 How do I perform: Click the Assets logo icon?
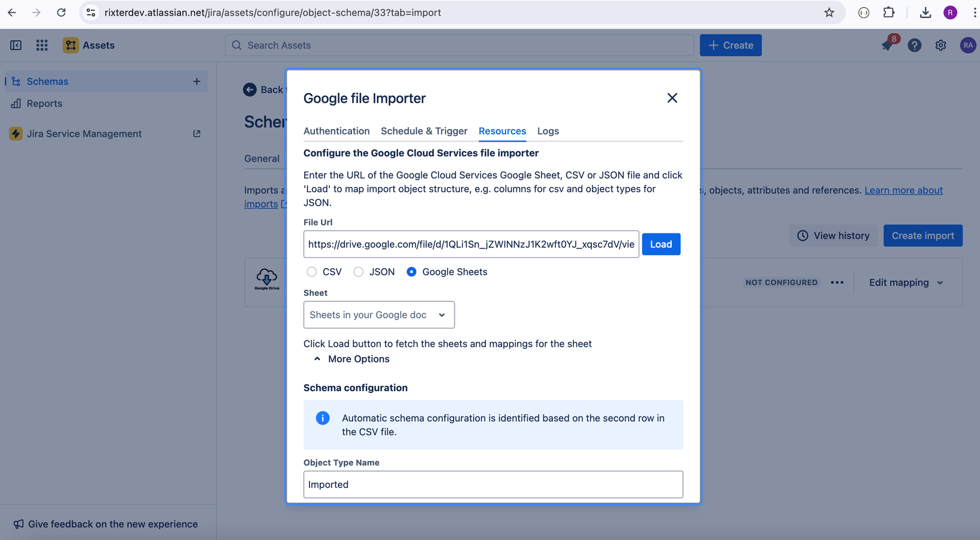click(x=71, y=45)
